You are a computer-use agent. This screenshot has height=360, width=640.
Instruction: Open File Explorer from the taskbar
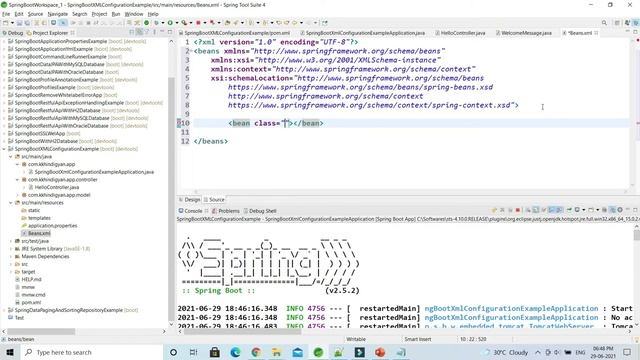tap(276, 352)
